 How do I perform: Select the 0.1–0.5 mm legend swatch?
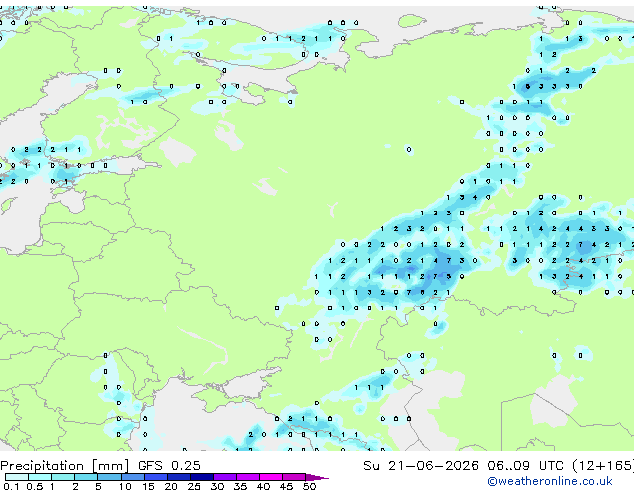click(17, 477)
